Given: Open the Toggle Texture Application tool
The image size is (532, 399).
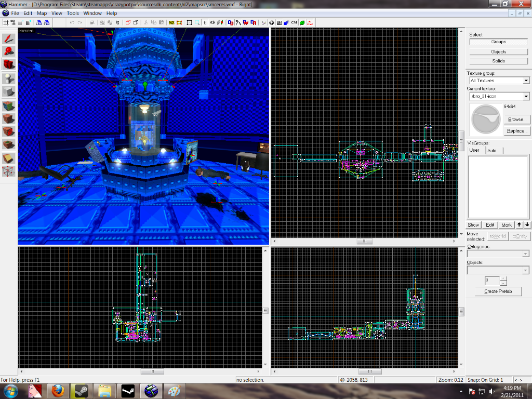Looking at the screenshot, I should (8, 106).
